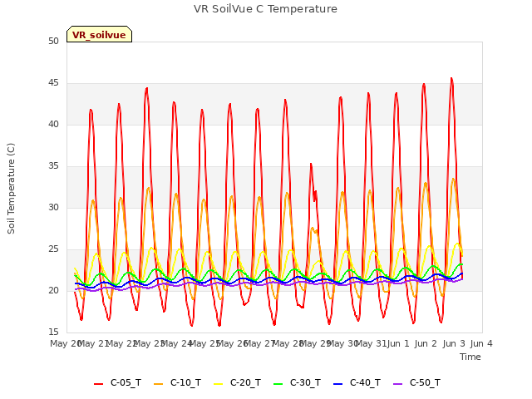This screenshot has width=532, height=399.
Task: Click the y-axis value 15
Action: 53,332
